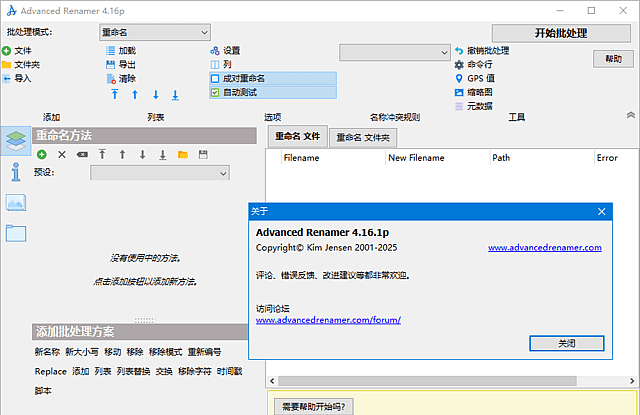Viewport: 640px width, 415px height.
Task: Move item down in list toolbar
Action: [156, 95]
